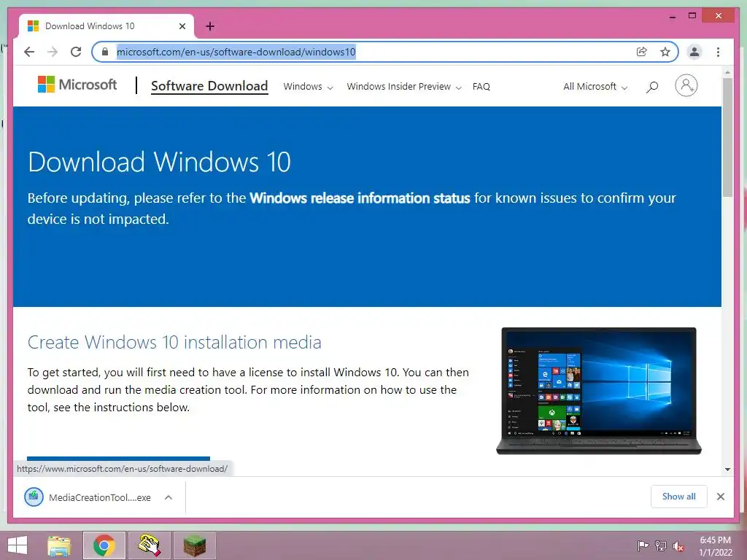Open Windows release information status link

pos(360,198)
